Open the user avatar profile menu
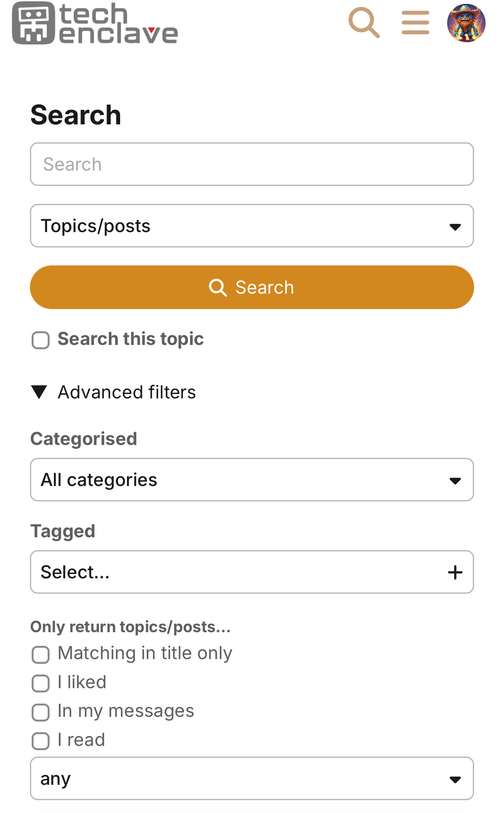 466,23
